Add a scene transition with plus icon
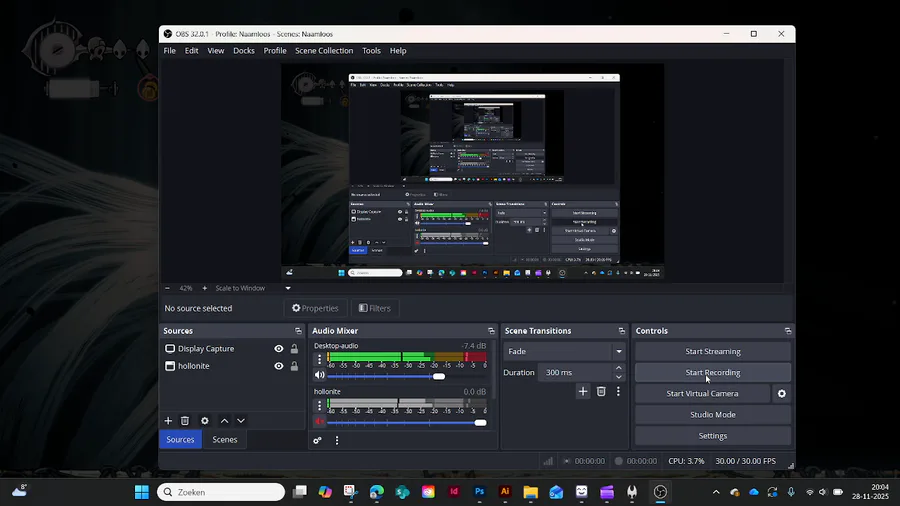Image resolution: width=900 pixels, height=506 pixels. tap(583, 391)
